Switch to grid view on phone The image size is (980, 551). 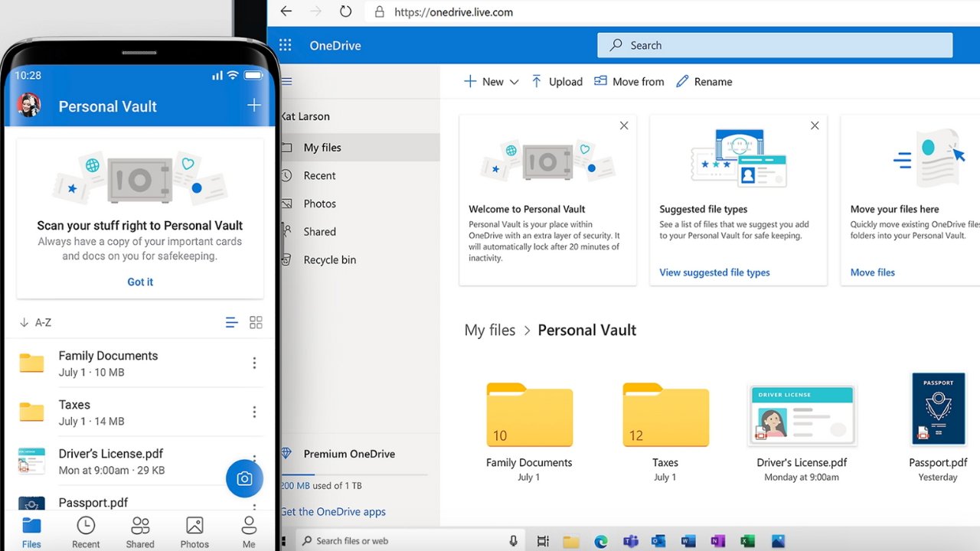(x=256, y=323)
